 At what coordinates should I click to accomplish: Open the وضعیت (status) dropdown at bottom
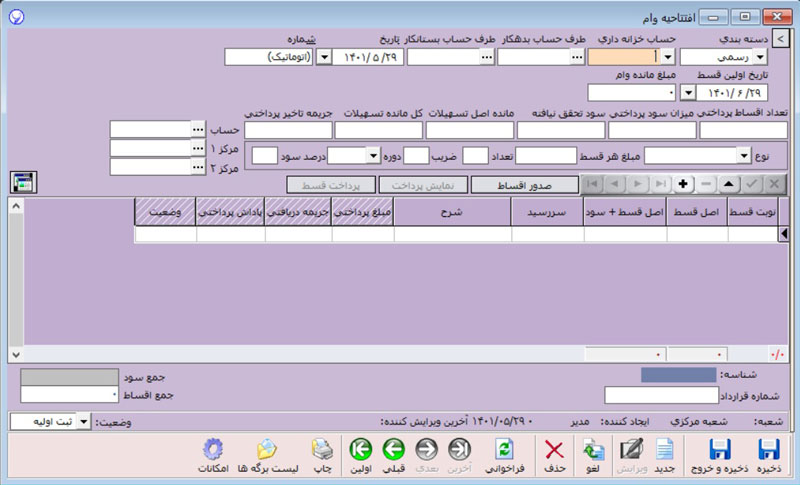[83, 422]
